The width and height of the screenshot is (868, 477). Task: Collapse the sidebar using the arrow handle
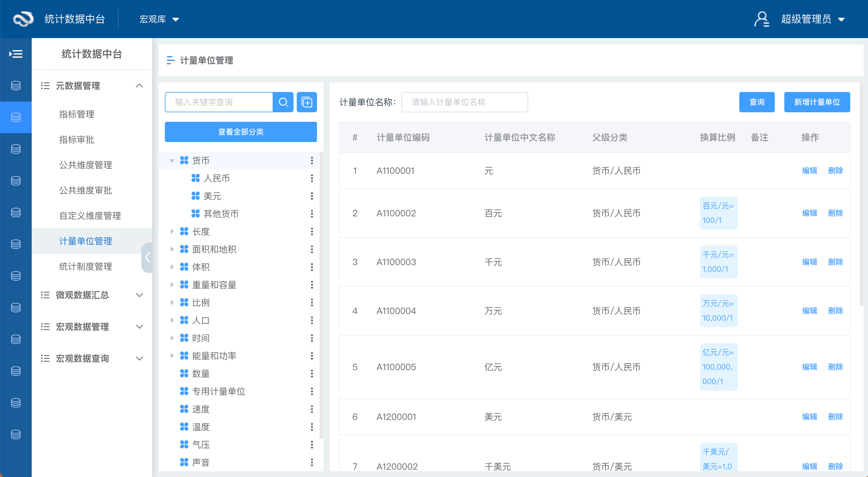tap(147, 258)
